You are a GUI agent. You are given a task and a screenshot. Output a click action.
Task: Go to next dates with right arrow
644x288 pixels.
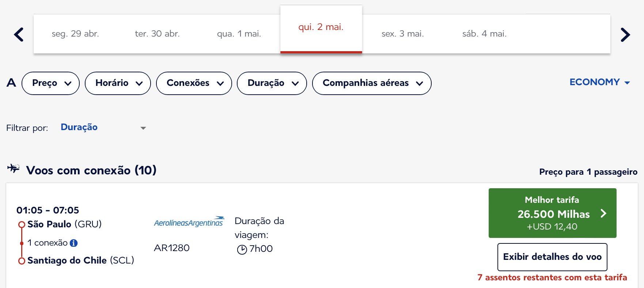625,35
